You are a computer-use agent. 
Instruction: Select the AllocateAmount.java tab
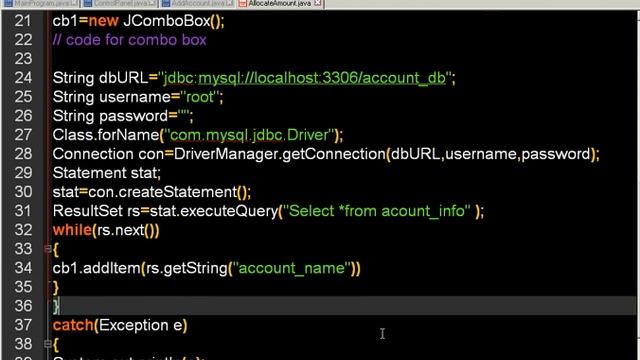point(280,3)
